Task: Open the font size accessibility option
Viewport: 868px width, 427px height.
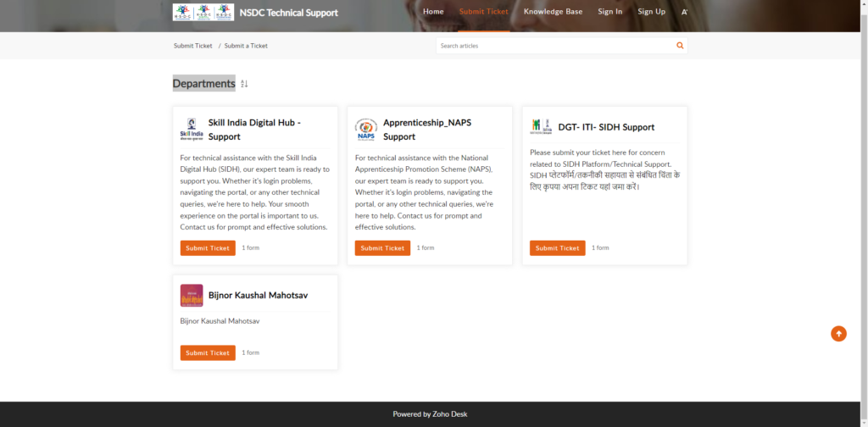Action: pyautogui.click(x=685, y=12)
